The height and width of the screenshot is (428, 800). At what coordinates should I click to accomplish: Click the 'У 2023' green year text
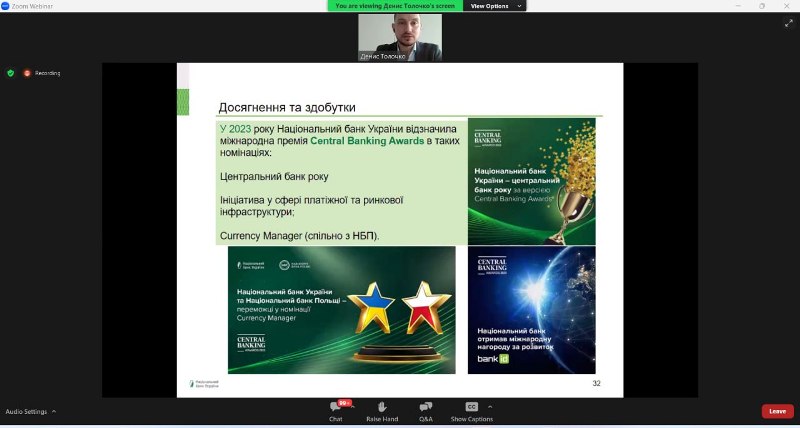[x=235, y=129]
